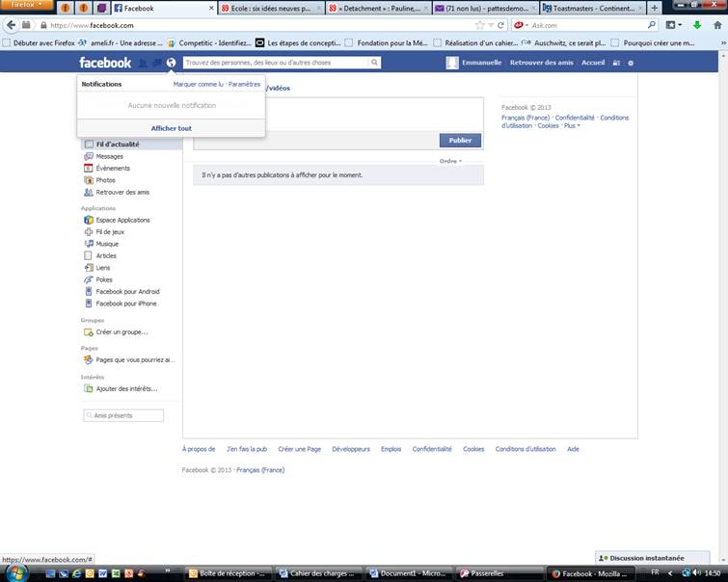Select Fil d'actualité in sidebar
This screenshot has width=728, height=582.
(x=131, y=145)
